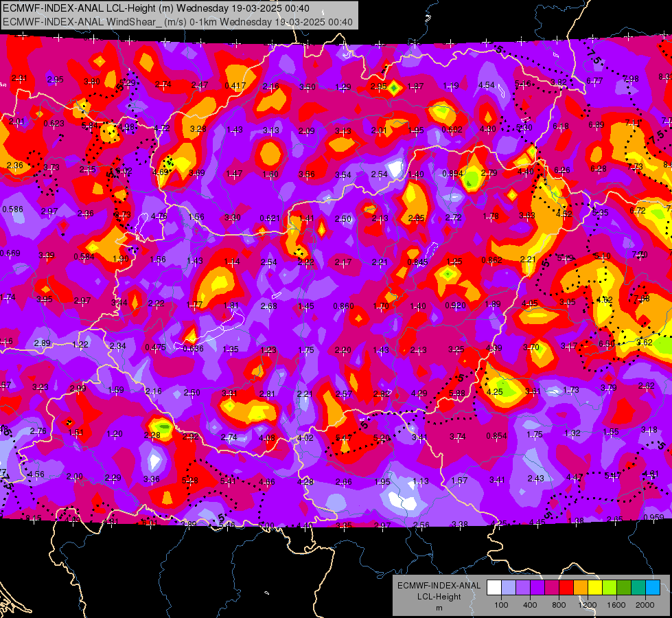Click the wind shear value 4.56
The height and width of the screenshot is (618, 672).
36,474
